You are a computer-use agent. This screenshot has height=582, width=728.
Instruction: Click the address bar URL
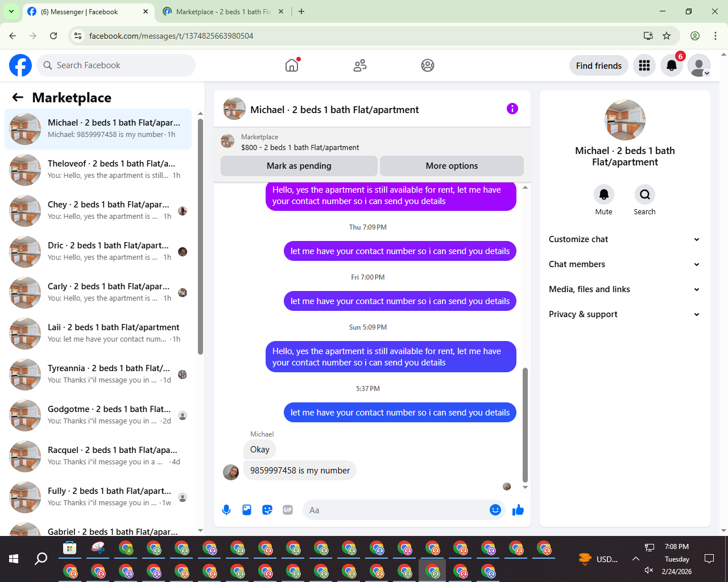point(171,36)
